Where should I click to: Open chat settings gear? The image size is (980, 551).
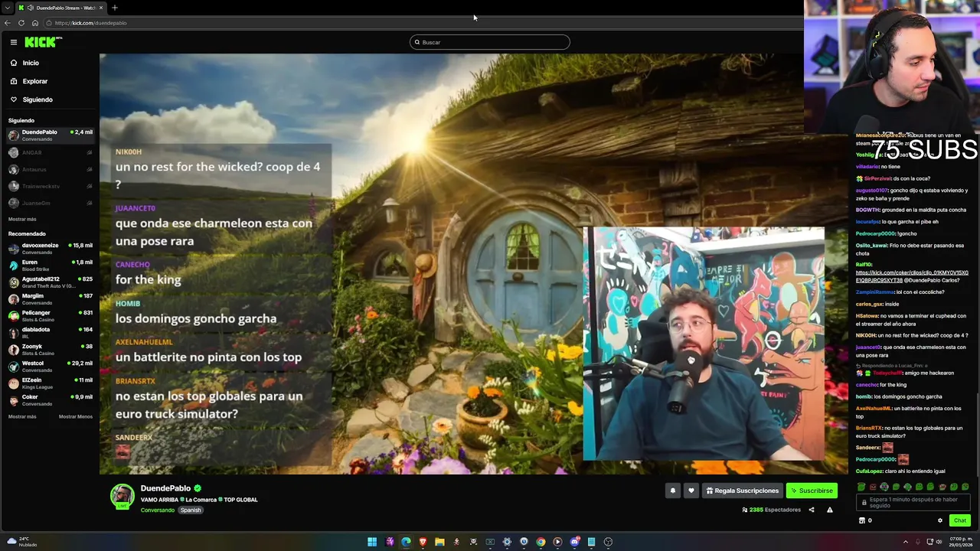[x=940, y=520]
